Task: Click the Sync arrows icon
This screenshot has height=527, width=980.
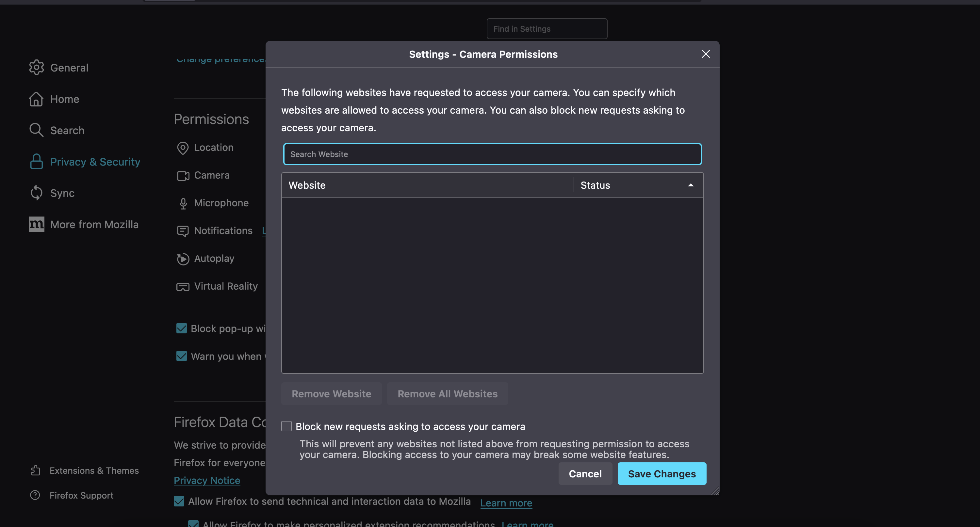Action: pyautogui.click(x=36, y=193)
